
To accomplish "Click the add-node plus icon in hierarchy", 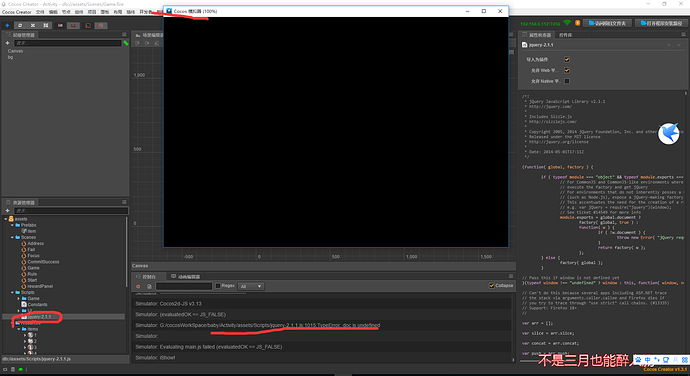I will [7, 43].
